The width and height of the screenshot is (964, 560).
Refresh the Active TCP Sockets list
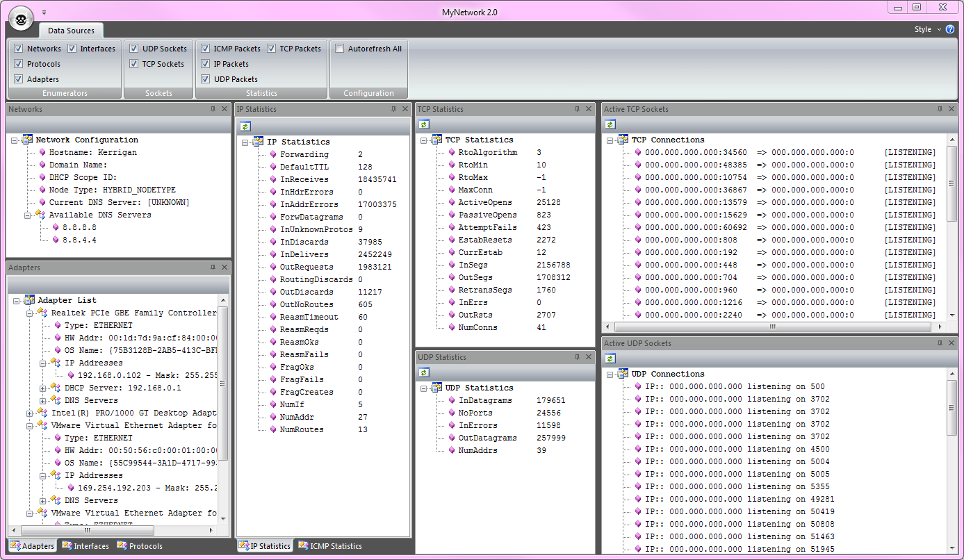coord(610,124)
